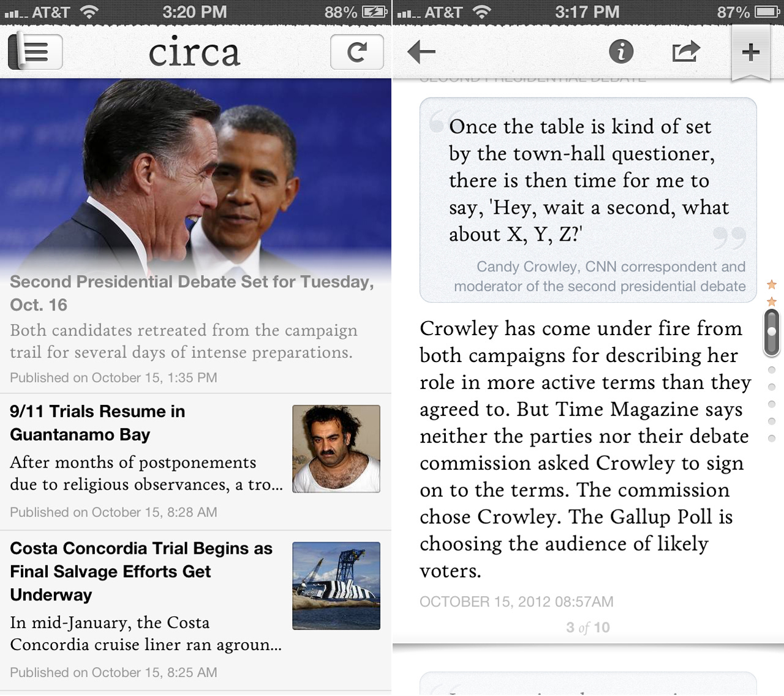Tap the 3:20 PM clock
Viewport: 784px width, 696px height.
click(x=195, y=12)
